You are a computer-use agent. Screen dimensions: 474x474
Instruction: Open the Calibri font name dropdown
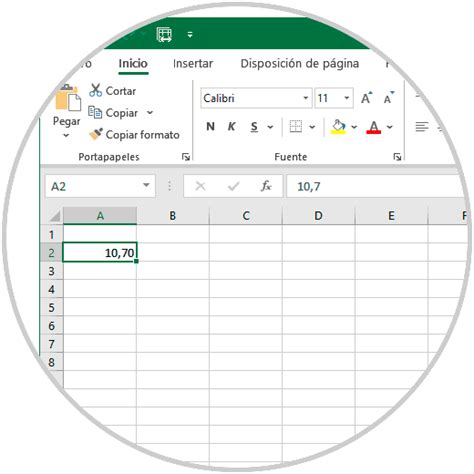coord(305,98)
